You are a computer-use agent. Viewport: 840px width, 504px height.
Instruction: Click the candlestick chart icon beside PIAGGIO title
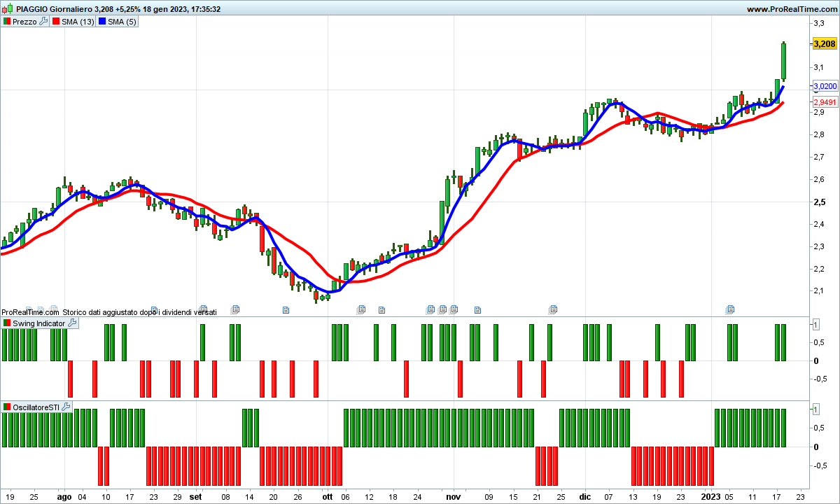click(7, 9)
